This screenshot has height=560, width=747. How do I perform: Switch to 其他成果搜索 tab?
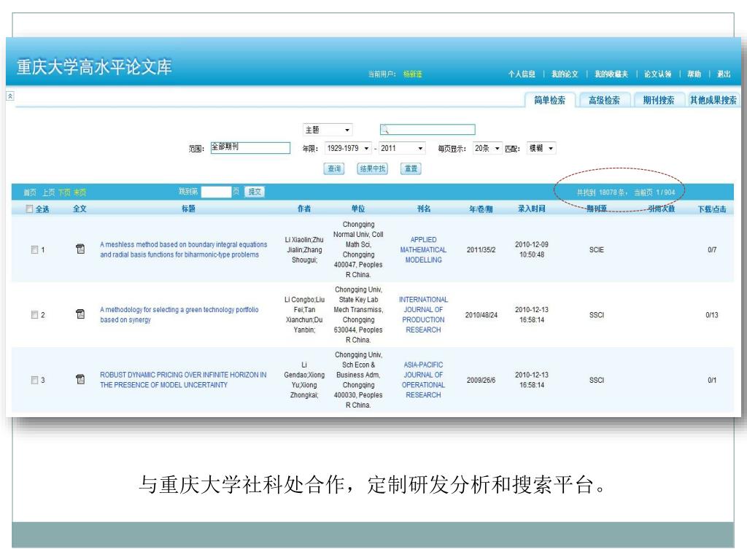(x=713, y=100)
